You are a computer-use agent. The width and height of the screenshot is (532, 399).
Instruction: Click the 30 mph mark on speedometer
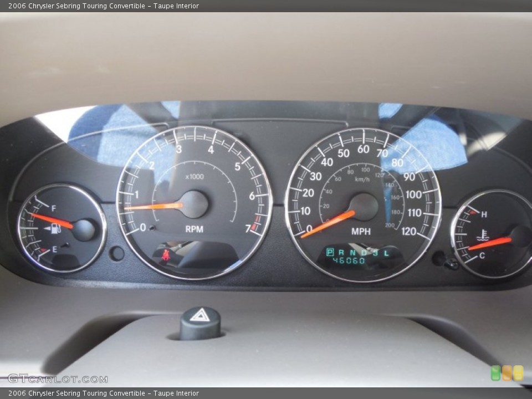[315, 176]
